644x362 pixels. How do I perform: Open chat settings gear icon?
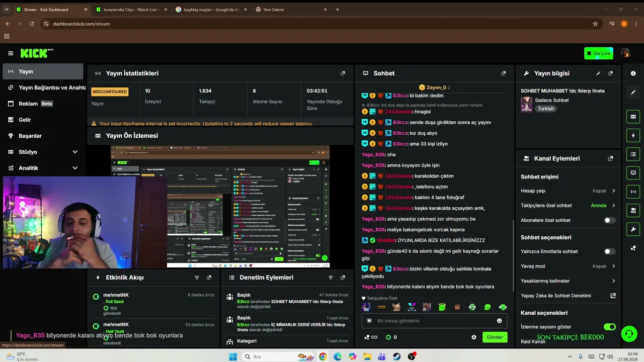click(473, 337)
